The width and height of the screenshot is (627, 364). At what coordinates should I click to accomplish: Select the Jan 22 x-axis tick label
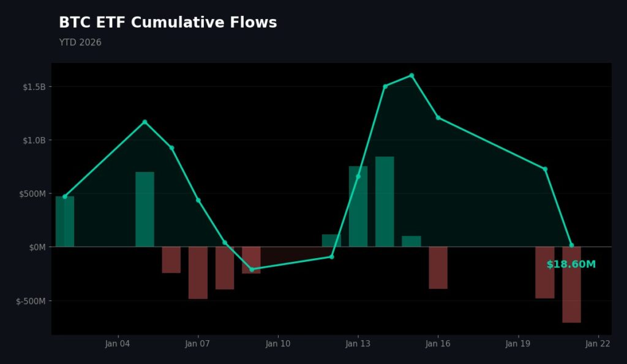[x=598, y=344]
